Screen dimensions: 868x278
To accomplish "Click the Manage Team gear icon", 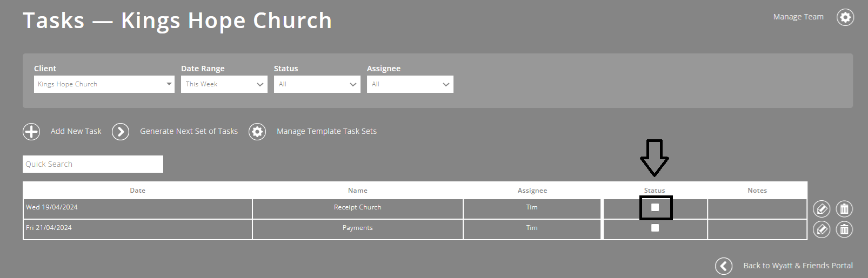I will (x=845, y=17).
